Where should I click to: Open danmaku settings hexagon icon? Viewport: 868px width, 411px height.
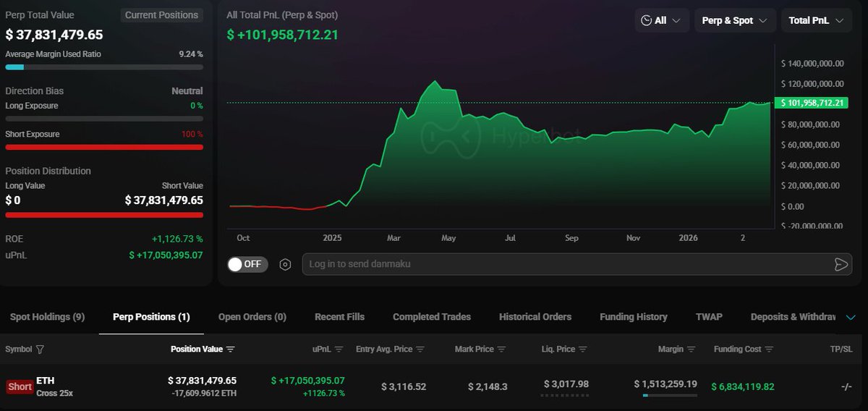tap(285, 264)
